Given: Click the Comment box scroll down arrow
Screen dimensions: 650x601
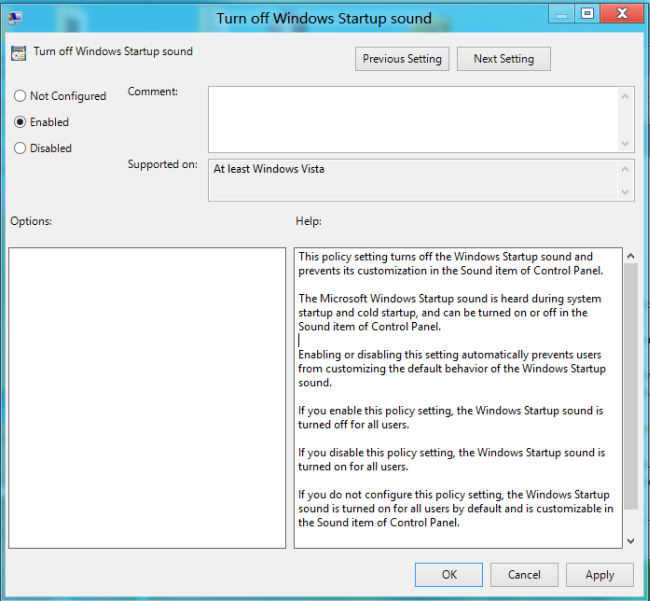Looking at the screenshot, I should 626,144.
